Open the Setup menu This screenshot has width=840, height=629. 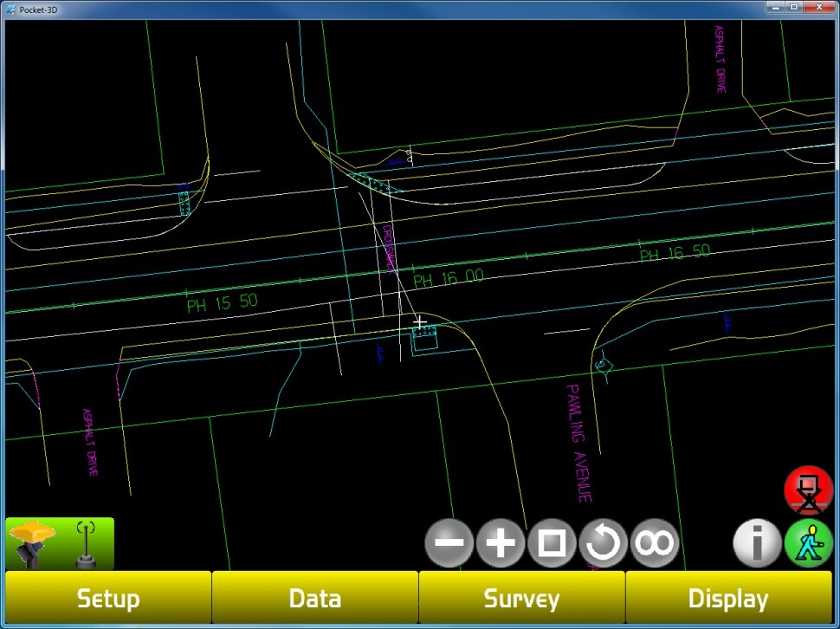tap(108, 599)
